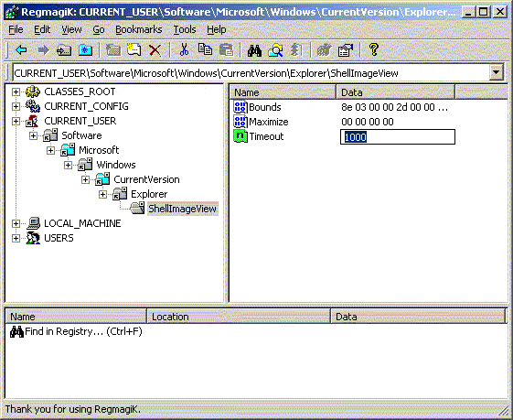Toggle the Explorer node expander
This screenshot has width=513, height=420.
[x=102, y=195]
